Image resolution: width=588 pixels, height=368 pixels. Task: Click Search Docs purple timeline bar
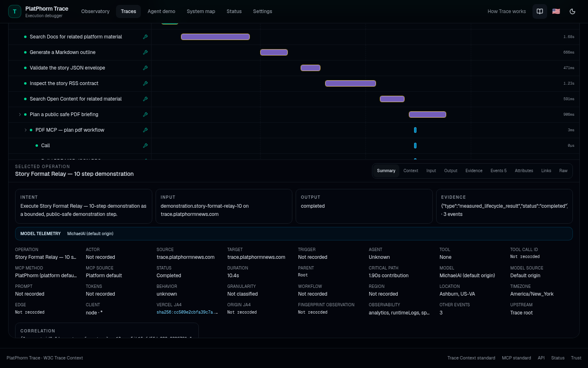(x=215, y=37)
